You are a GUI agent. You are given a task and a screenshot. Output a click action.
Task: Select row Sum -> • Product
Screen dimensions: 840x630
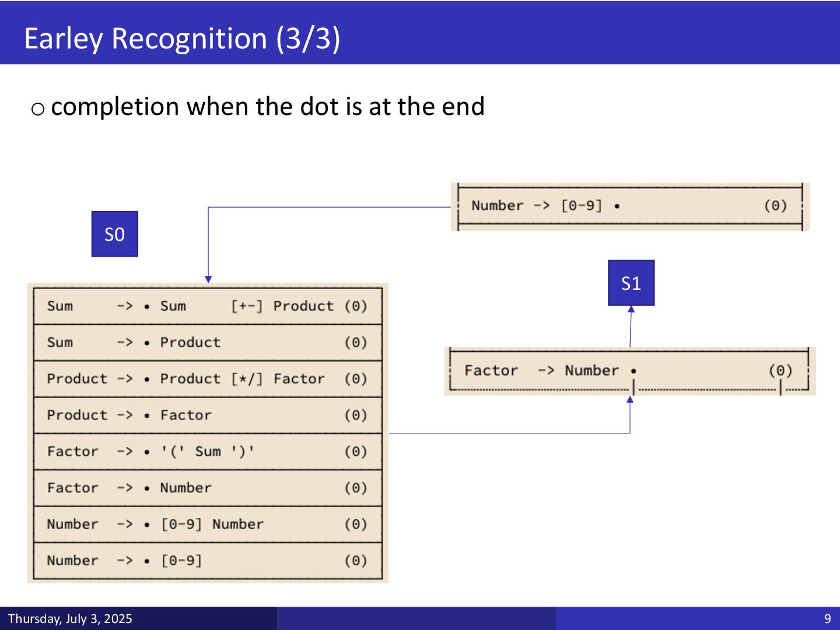[208, 342]
